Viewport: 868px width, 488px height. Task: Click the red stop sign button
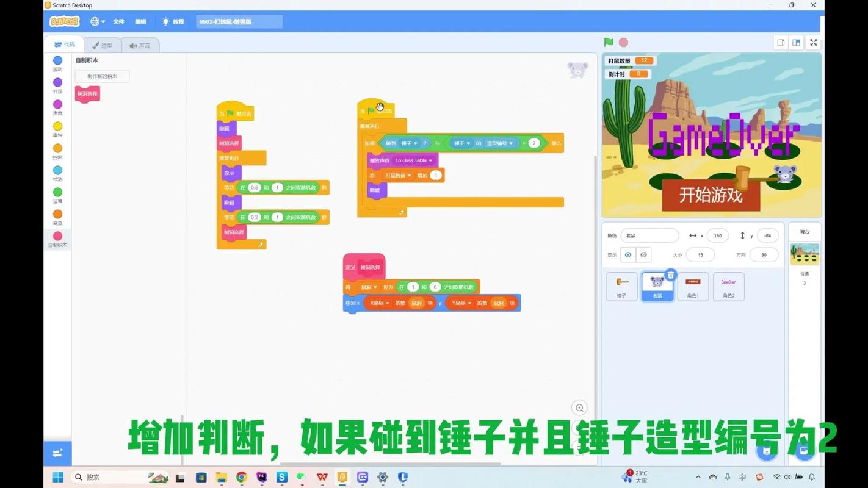(x=623, y=42)
